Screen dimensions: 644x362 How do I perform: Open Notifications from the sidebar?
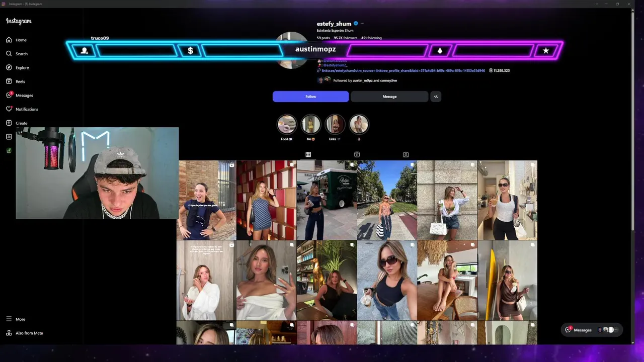22,109
